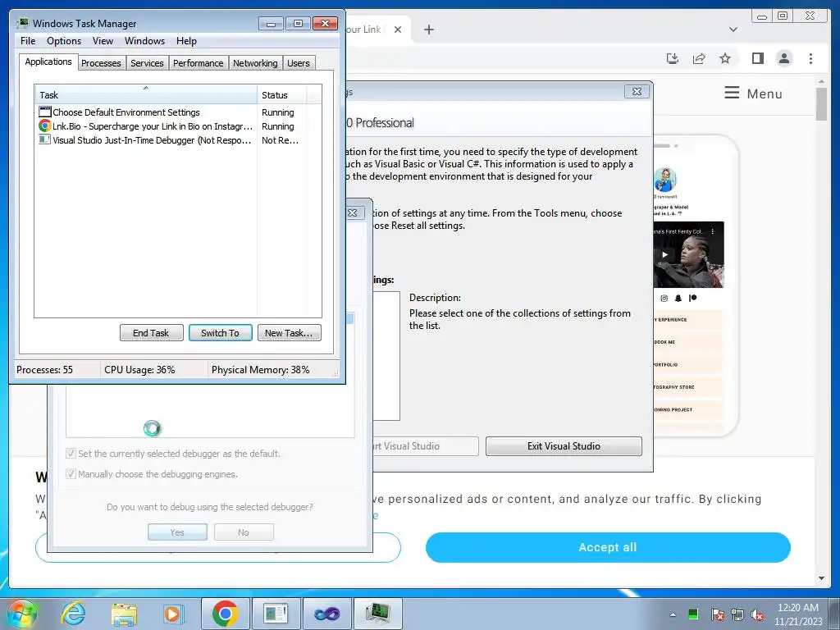Select the Applications tab
840x630 pixels.
pos(48,62)
